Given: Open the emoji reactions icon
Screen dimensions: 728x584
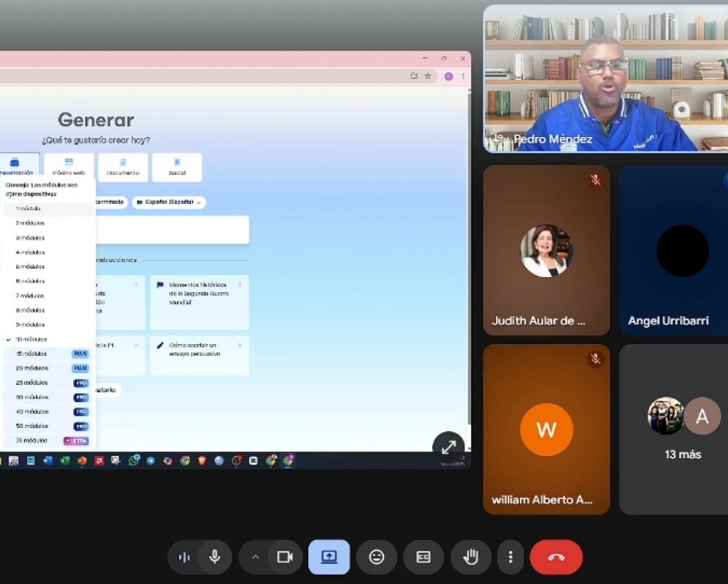Looking at the screenshot, I should [377, 557].
